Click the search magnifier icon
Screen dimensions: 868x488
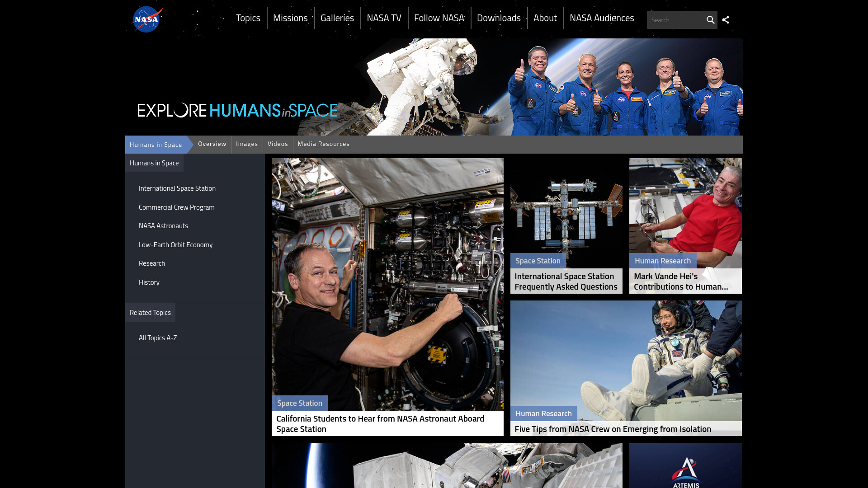tap(710, 20)
